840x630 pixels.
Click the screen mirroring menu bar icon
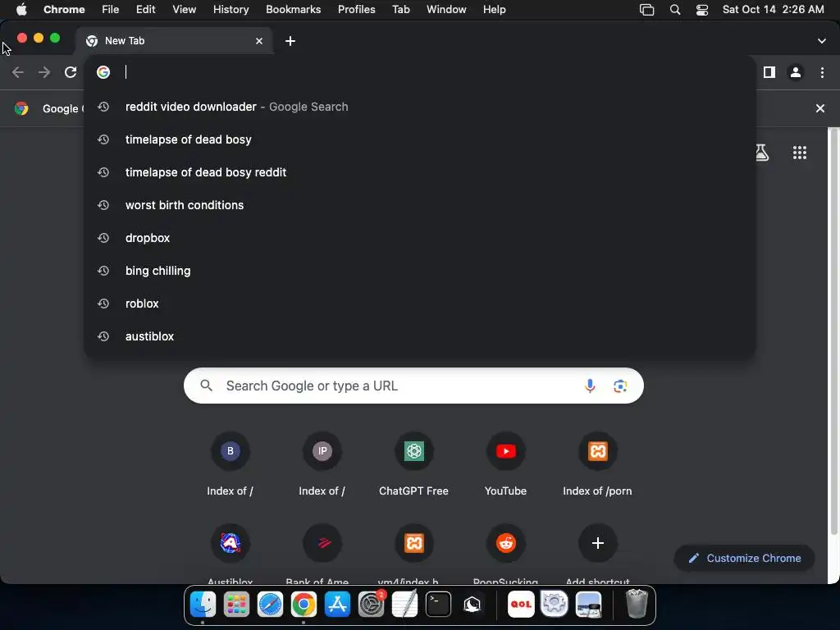tap(647, 10)
